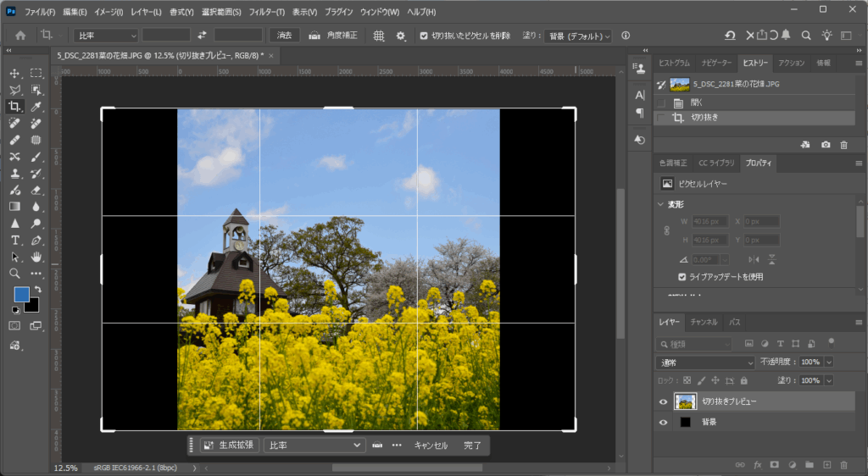Screen dimensions: 868x476
Task: Open the フィルター(T) menu
Action: point(267,12)
